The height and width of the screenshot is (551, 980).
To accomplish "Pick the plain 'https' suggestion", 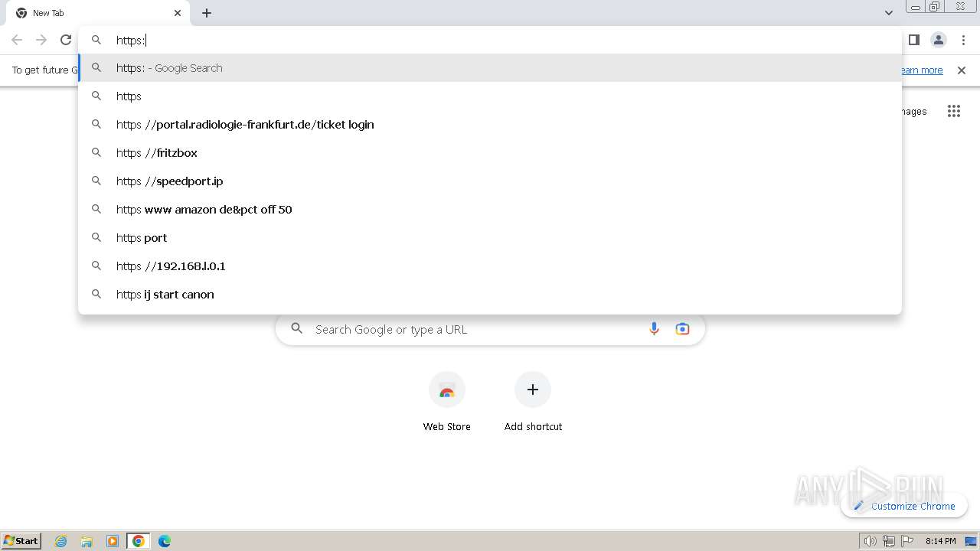I will pos(490,96).
